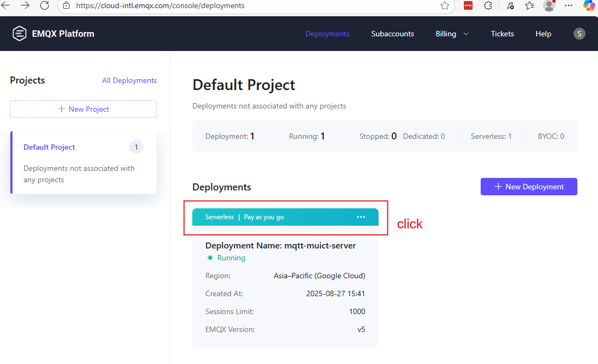The image size is (598, 364).
Task: Reload the page with the refresh button
Action: point(45,6)
